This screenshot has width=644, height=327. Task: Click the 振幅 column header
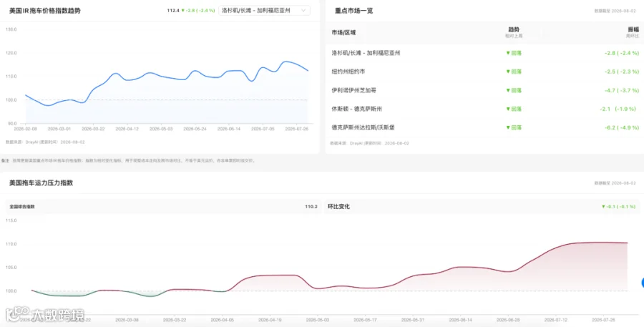coord(633,29)
